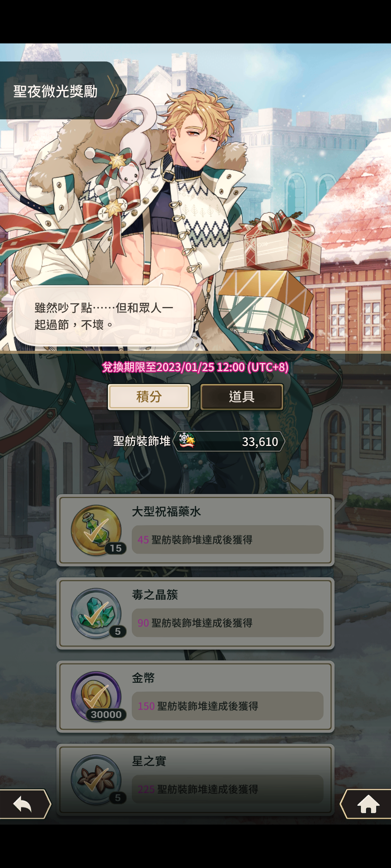
Task: Tap the 毒之晶簇 crystal reward icon
Action: coord(96,613)
